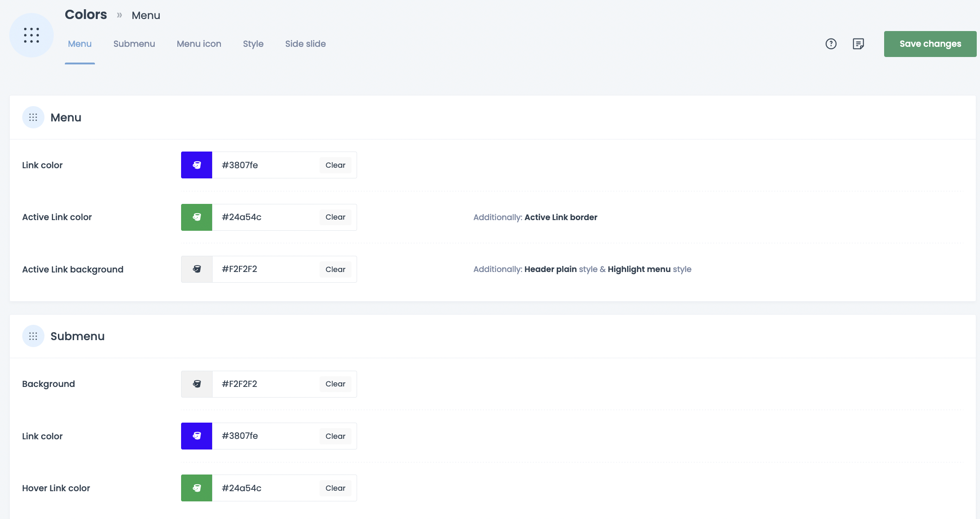Screen dimensions: 980x519
Task: Clear the Submenu Background value
Action: (335, 384)
